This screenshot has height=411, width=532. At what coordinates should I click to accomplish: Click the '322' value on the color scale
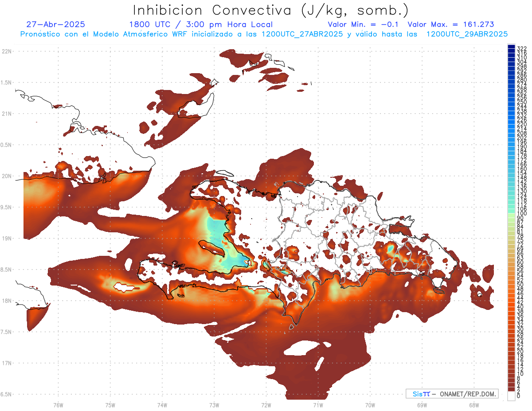[522, 49]
